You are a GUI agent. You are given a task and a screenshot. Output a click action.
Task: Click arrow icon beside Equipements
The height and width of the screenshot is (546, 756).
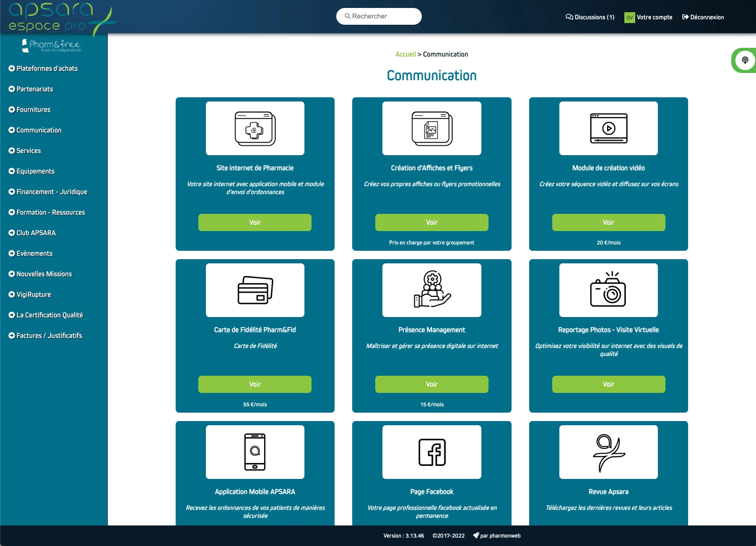click(x=12, y=171)
